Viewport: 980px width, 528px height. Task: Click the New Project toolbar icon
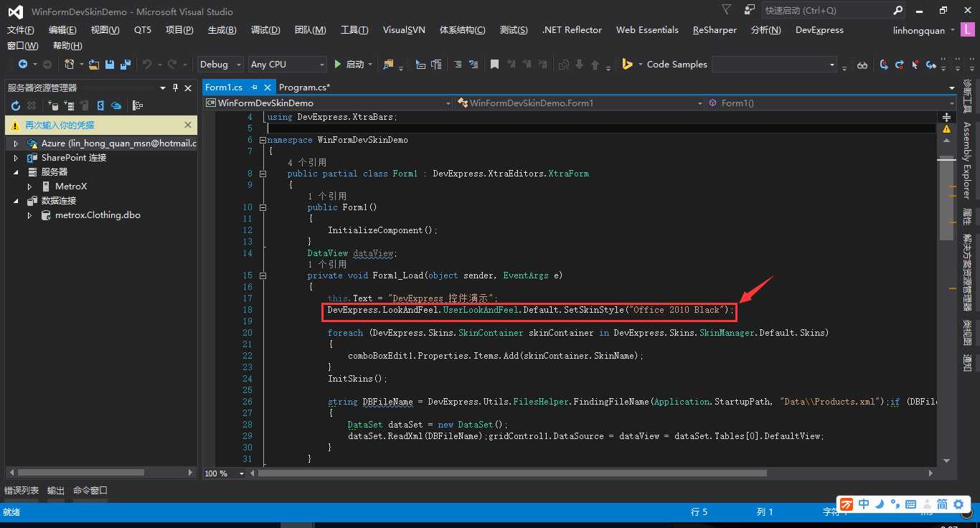69,65
